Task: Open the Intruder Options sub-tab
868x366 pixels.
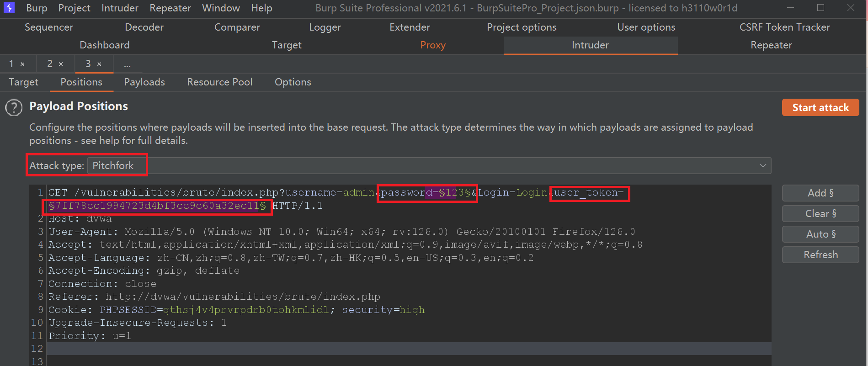Action: 293,82
